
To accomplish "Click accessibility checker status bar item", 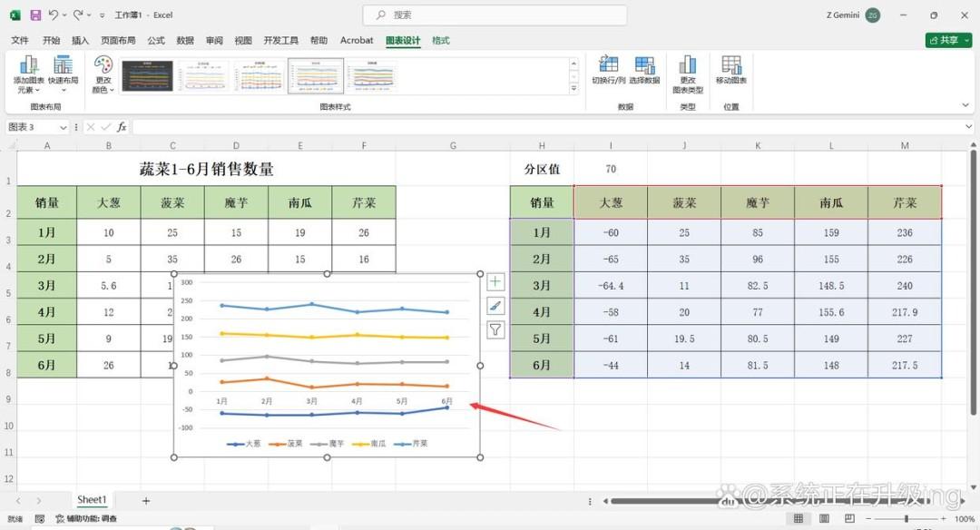I will [85, 519].
